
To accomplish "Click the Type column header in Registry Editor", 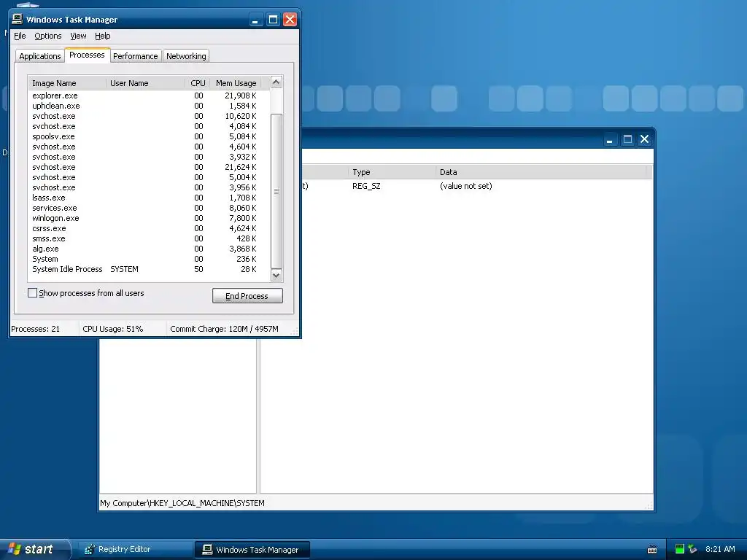I will pyautogui.click(x=392, y=172).
